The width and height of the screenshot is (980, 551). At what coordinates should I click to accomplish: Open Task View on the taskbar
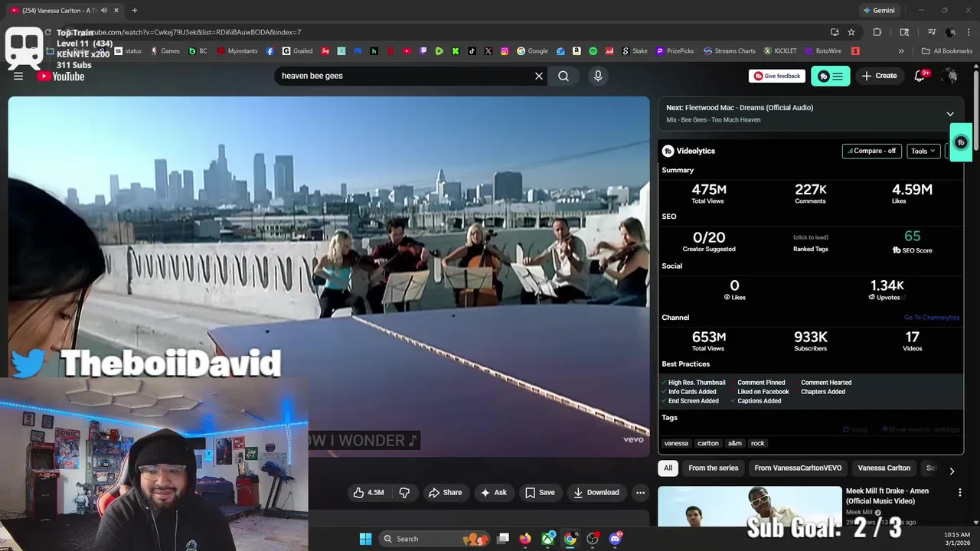pos(503,539)
